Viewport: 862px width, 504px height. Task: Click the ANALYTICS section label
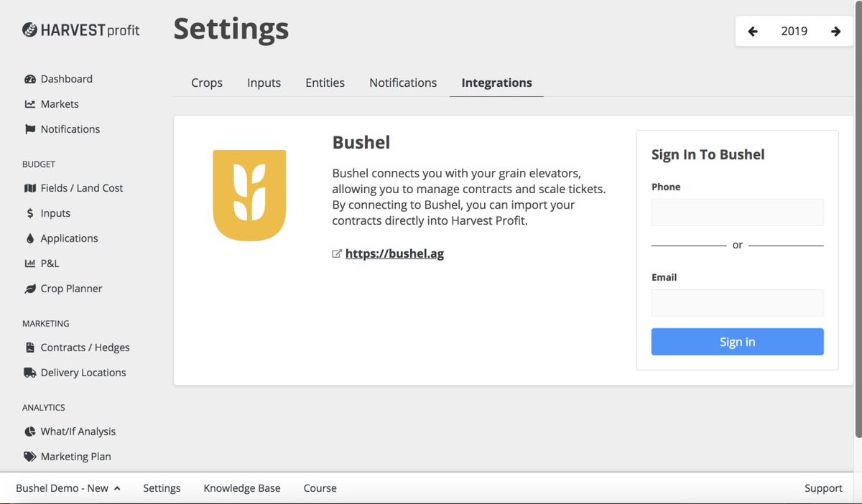[x=44, y=408]
